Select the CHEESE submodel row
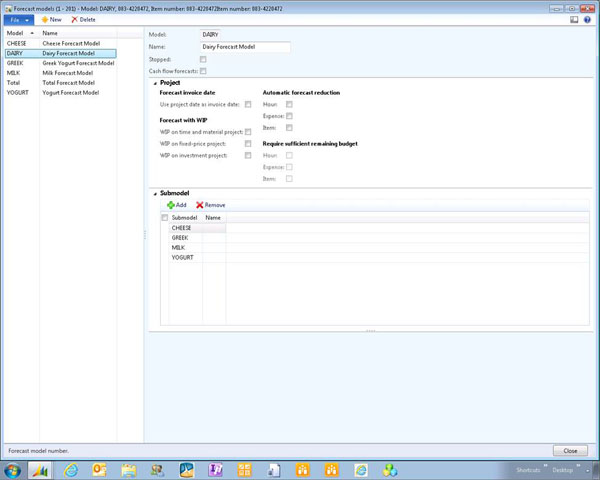Viewport: 600px width, 480px height. (197, 228)
